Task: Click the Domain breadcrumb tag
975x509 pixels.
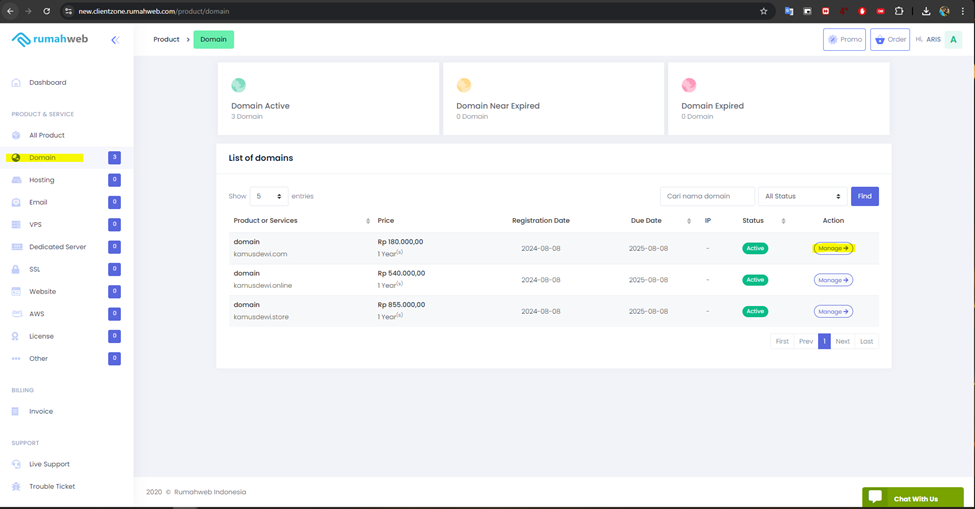Action: [x=213, y=40]
